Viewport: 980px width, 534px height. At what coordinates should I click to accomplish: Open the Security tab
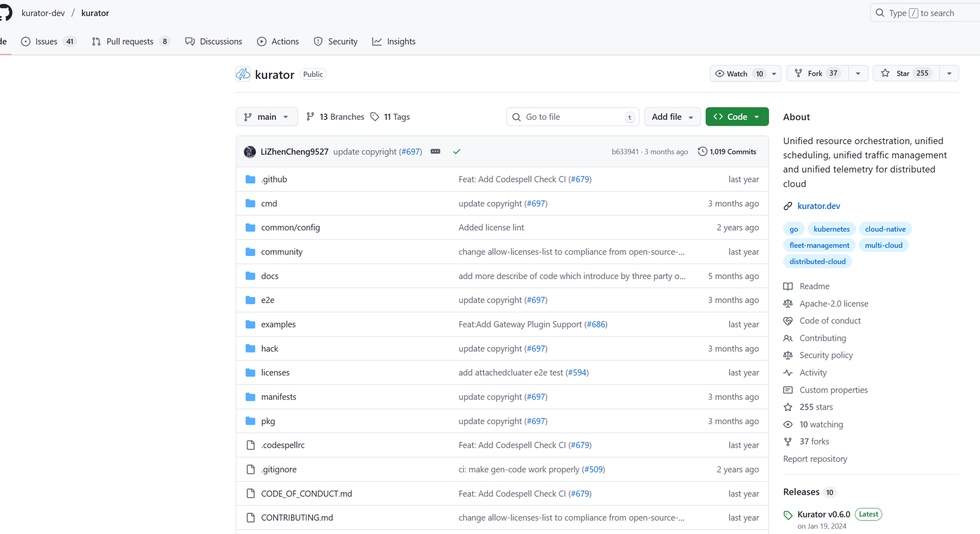coord(336,41)
